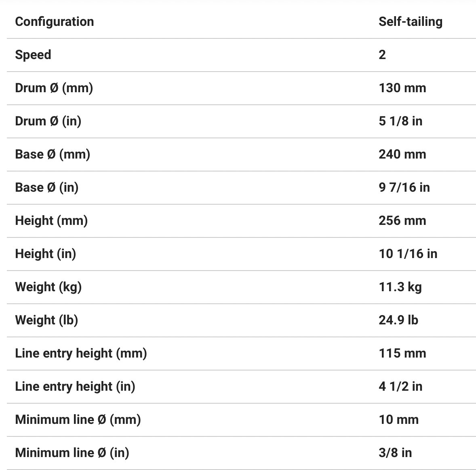Click the Line entry height (mm) label
This screenshot has height=470, width=476.
[81, 353]
